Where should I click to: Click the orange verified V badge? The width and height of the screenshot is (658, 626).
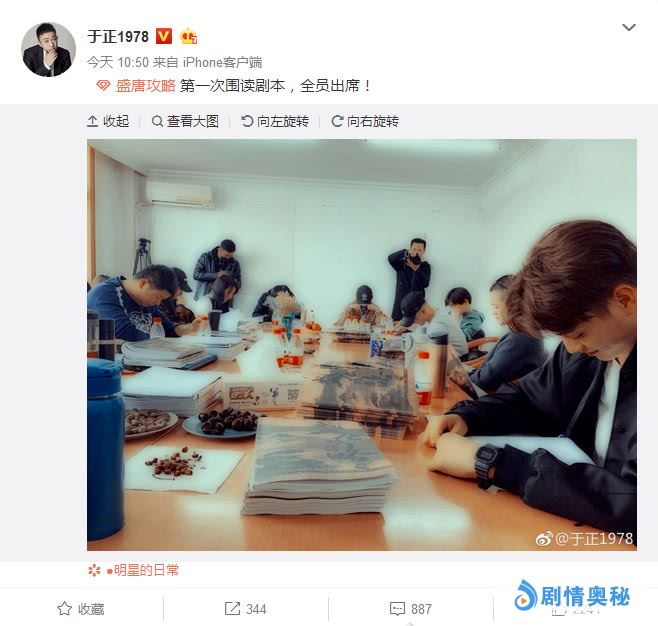tap(164, 37)
